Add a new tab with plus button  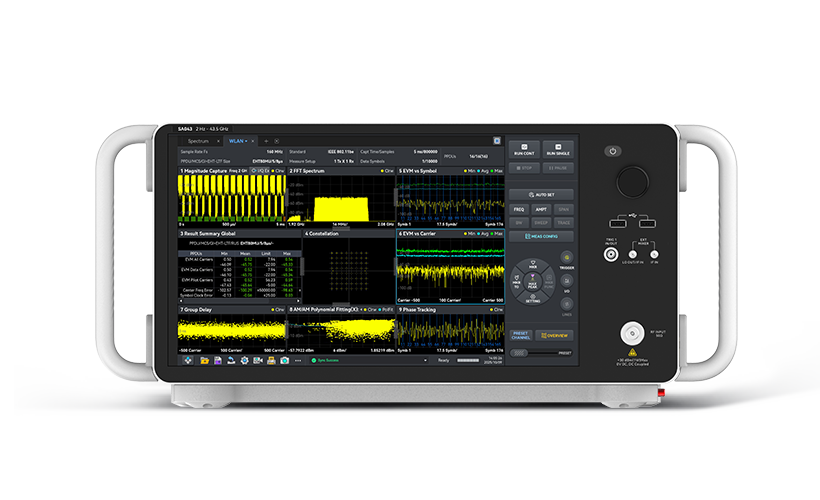coord(266,141)
